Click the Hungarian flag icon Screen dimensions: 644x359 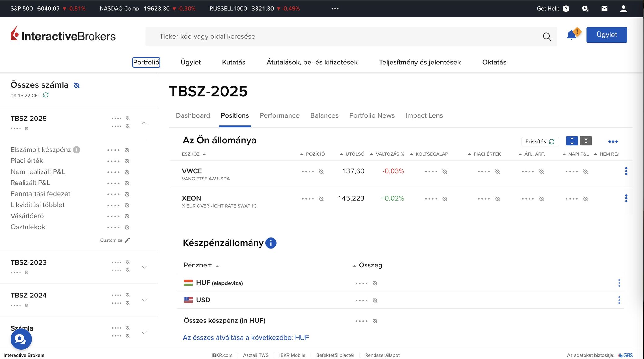(188, 283)
